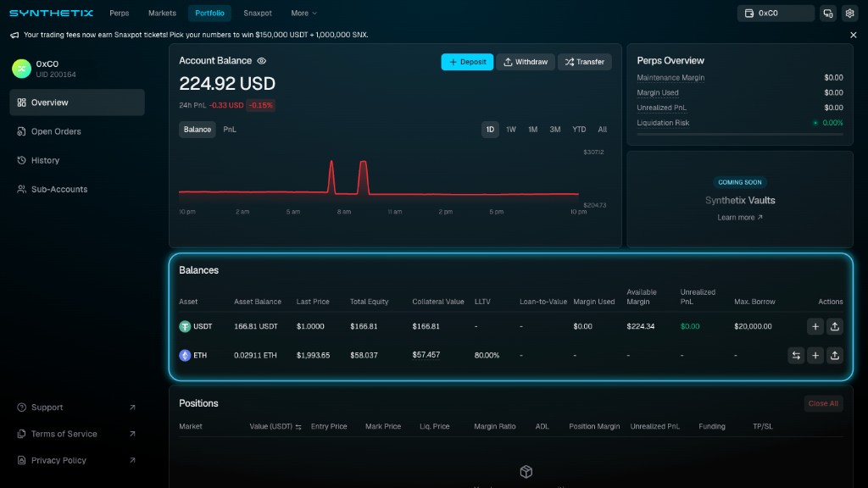The height and width of the screenshot is (488, 868).
Task: Open the Terms of Service link
Action: pyautogui.click(x=77, y=434)
